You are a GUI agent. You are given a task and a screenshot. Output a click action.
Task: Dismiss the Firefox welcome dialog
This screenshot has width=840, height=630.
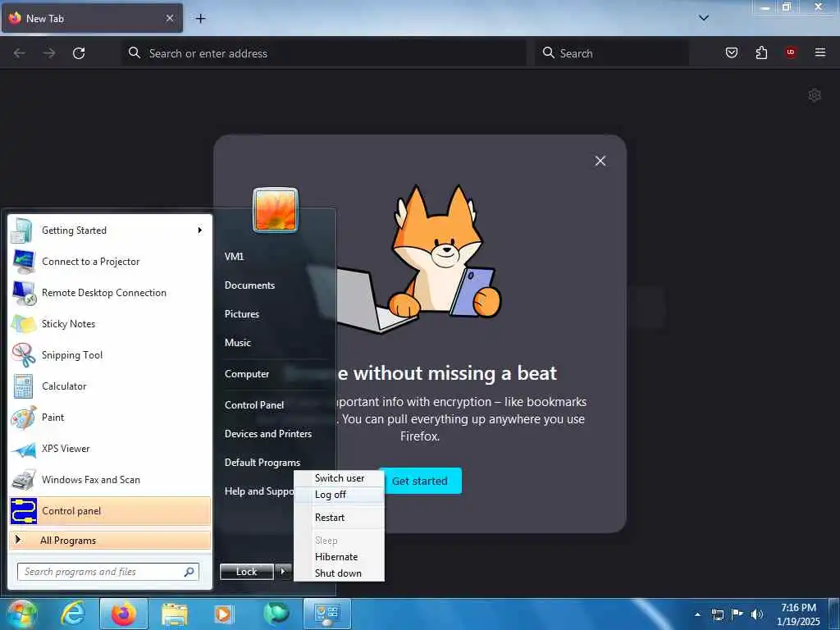600,161
